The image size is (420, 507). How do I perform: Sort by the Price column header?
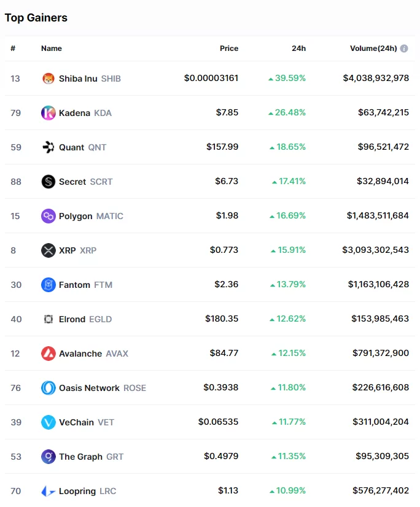(x=229, y=48)
